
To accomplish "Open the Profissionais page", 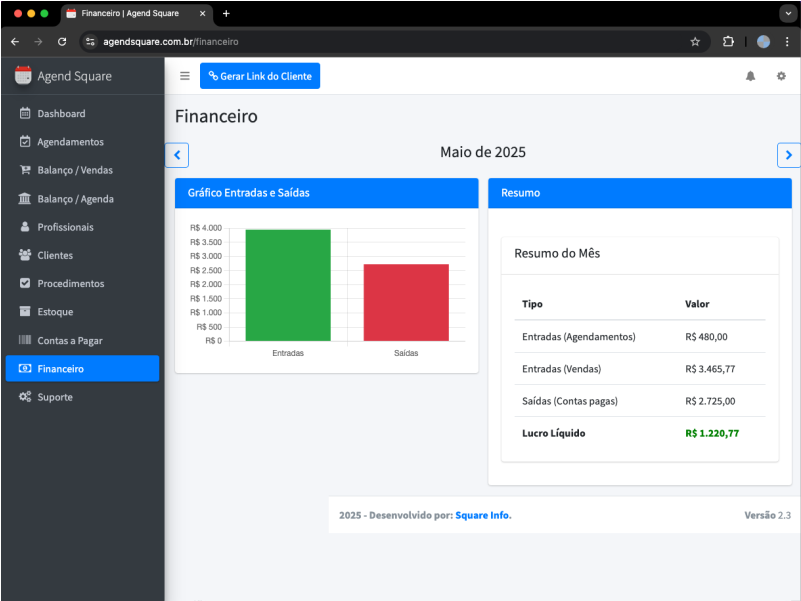I will [x=65, y=227].
